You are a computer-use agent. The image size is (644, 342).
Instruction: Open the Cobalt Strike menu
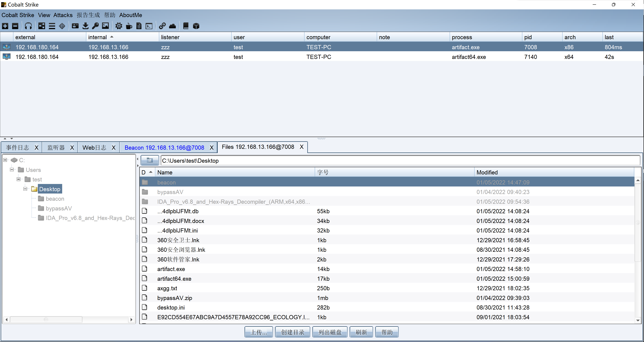[18, 15]
